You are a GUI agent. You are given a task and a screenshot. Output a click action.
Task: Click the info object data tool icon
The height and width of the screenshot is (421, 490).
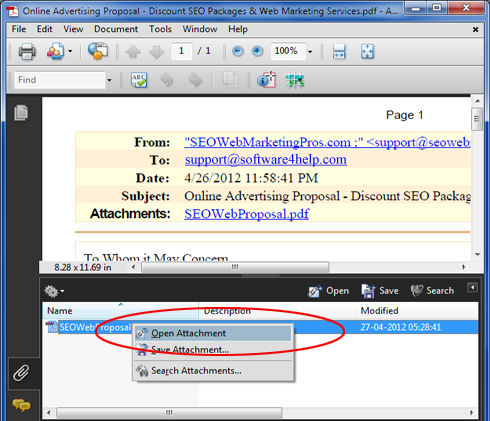tap(266, 80)
